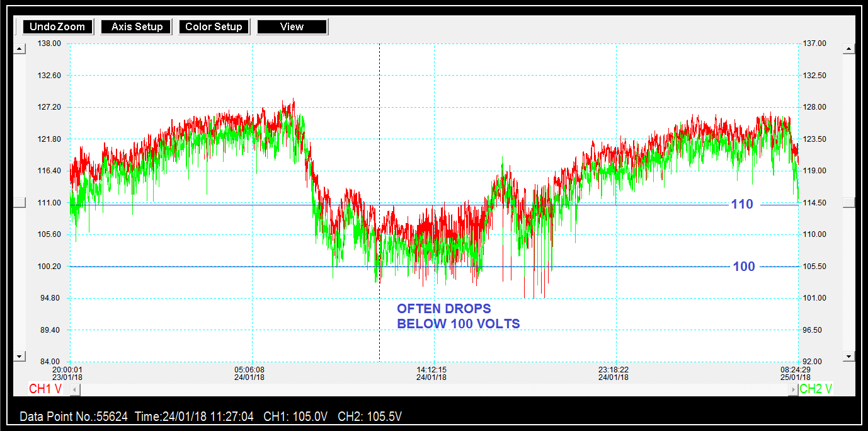Open the Axis Setup dialog
Image resolution: width=868 pixels, height=431 pixels.
(x=137, y=27)
